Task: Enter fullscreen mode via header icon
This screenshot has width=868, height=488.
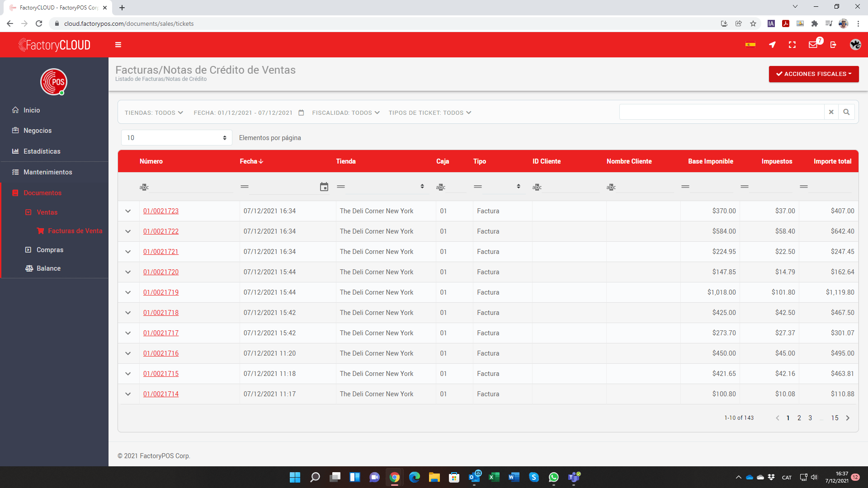Action: pyautogui.click(x=792, y=45)
